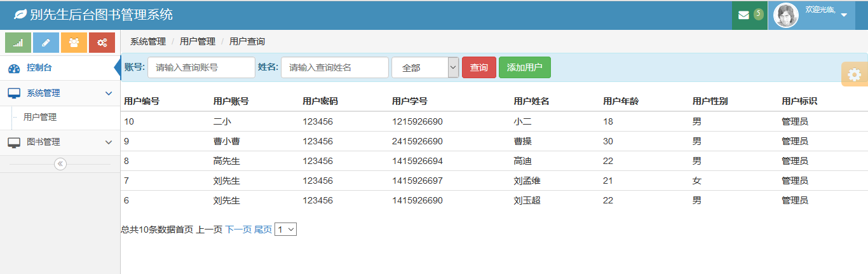Click the blue pencil edit shortcut icon
The height and width of the screenshot is (274, 868).
46,43
